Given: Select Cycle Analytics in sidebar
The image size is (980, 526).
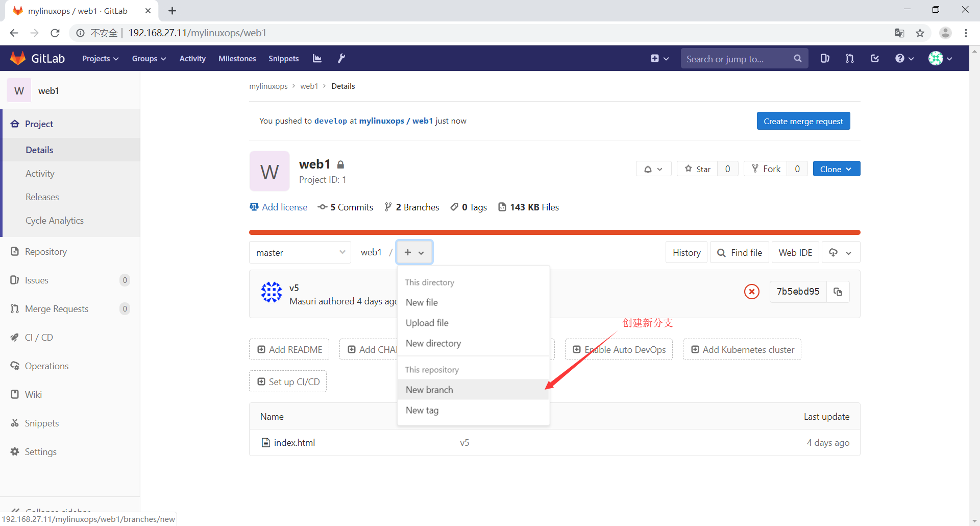Looking at the screenshot, I should pos(71,220).
